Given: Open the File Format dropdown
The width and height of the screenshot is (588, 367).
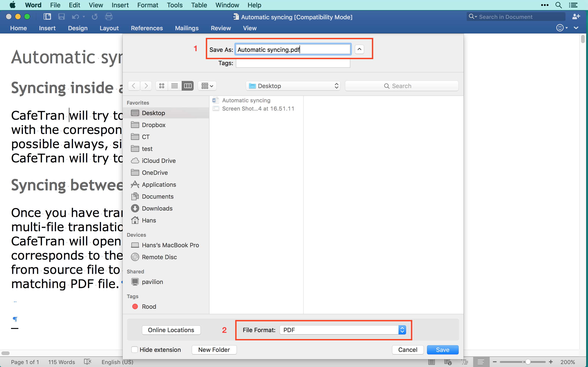Looking at the screenshot, I should pos(343,330).
